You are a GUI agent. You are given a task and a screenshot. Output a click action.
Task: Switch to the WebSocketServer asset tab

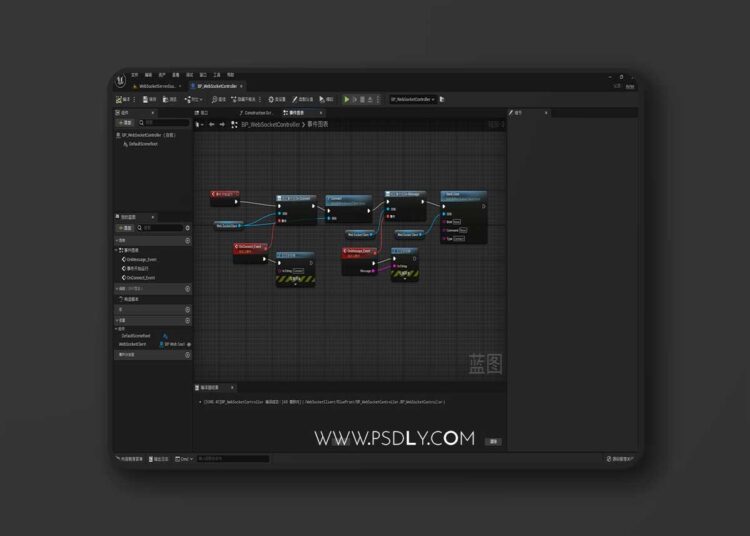tap(156, 86)
